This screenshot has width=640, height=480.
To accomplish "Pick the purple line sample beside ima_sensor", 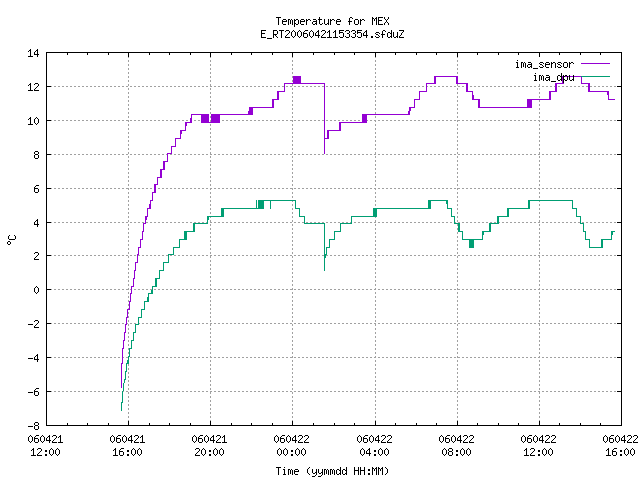I will pos(595,64).
